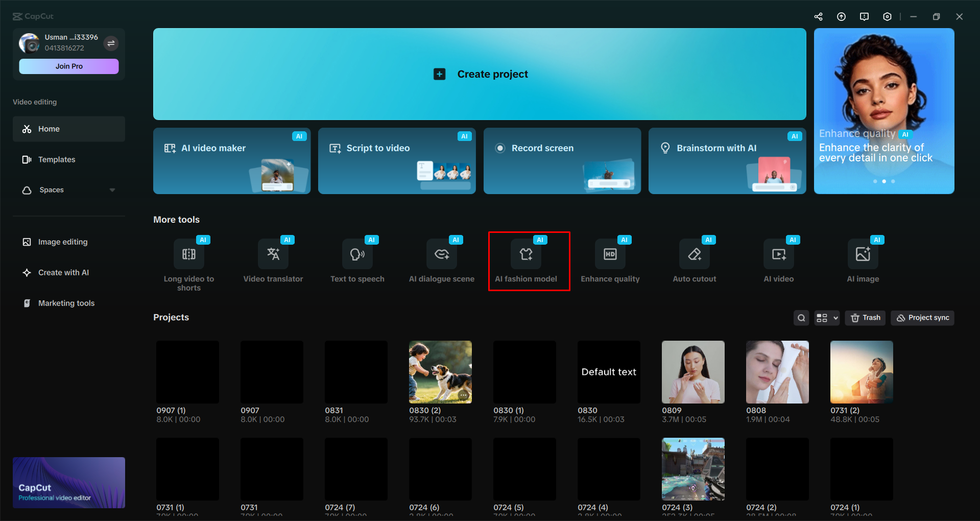Open project 0724 (1) thumbnail
980x521 pixels.
coord(862,469)
